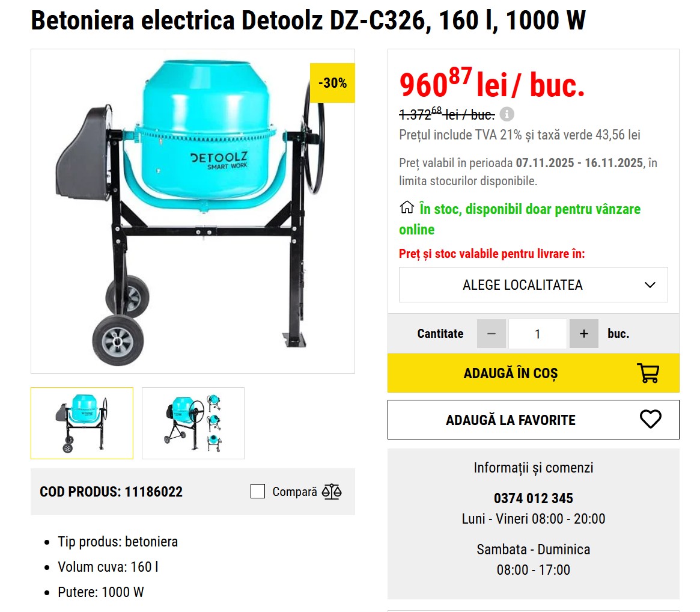Click the minus icon to decrease quantity
Viewport: 700px width, 612px height.
[x=492, y=334]
